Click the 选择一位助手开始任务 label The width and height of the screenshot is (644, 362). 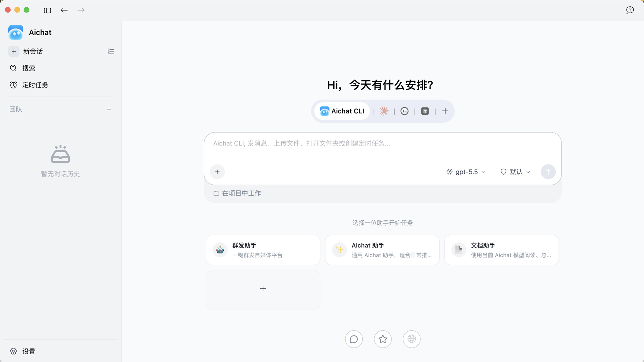[x=383, y=223]
